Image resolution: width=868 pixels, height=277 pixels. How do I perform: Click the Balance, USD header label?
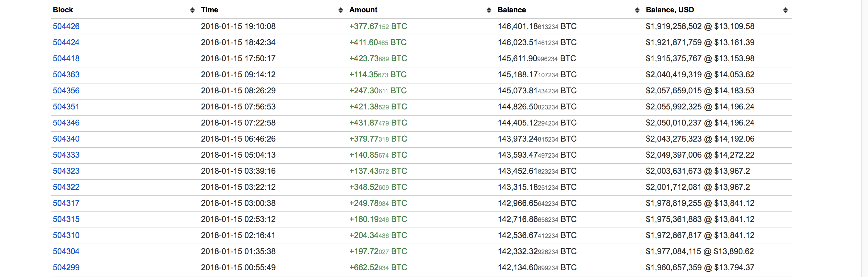670,10
